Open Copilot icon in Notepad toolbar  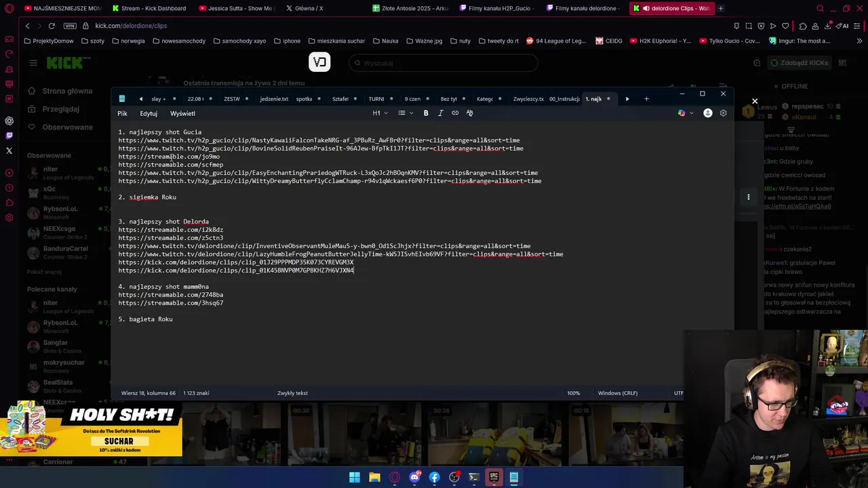click(682, 113)
